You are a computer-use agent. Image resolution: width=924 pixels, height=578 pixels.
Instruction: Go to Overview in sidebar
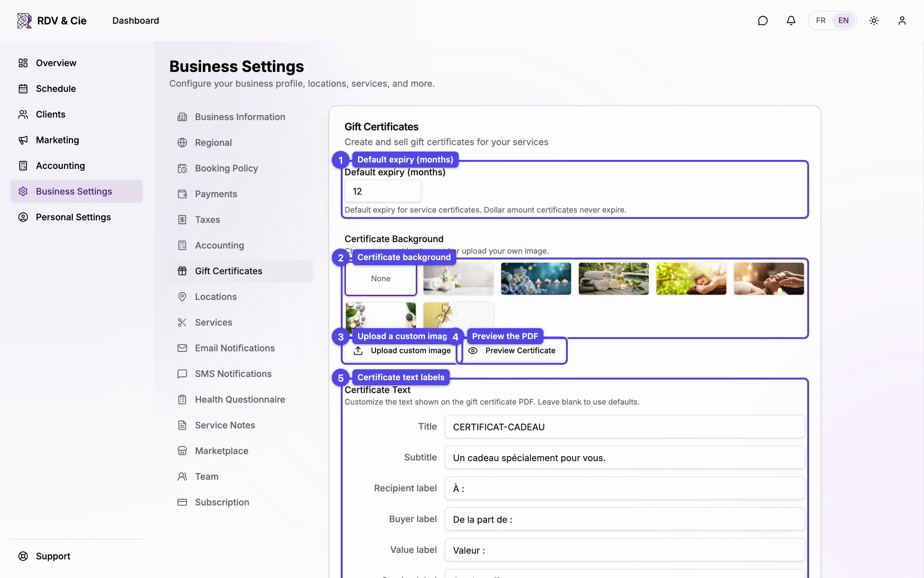click(76, 63)
